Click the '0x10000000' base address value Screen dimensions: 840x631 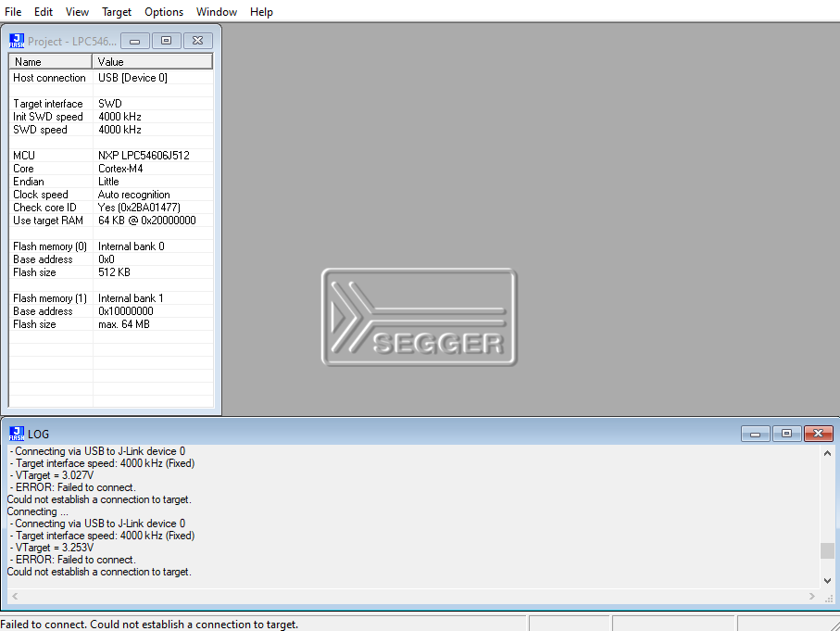126,311
